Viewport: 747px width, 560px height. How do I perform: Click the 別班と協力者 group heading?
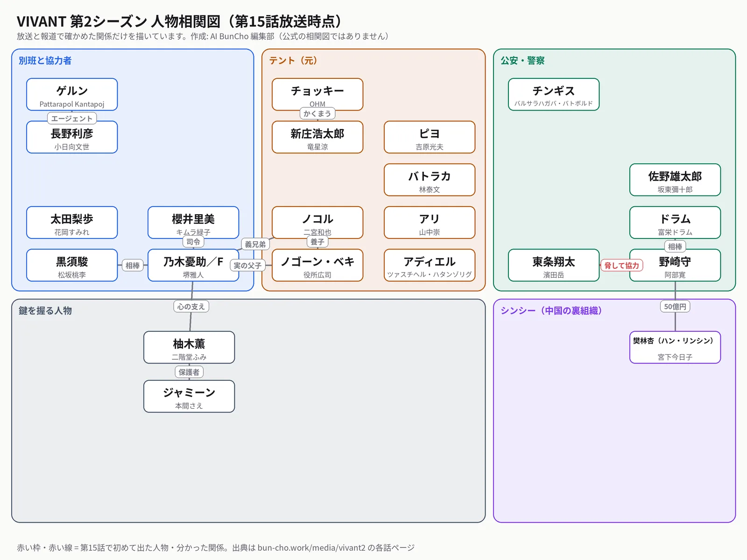pyautogui.click(x=45, y=61)
